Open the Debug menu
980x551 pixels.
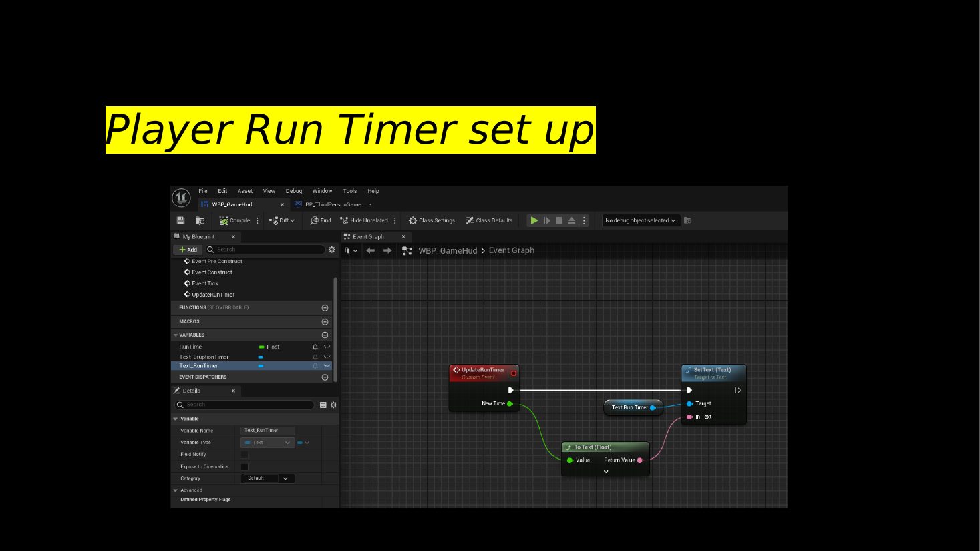(294, 191)
